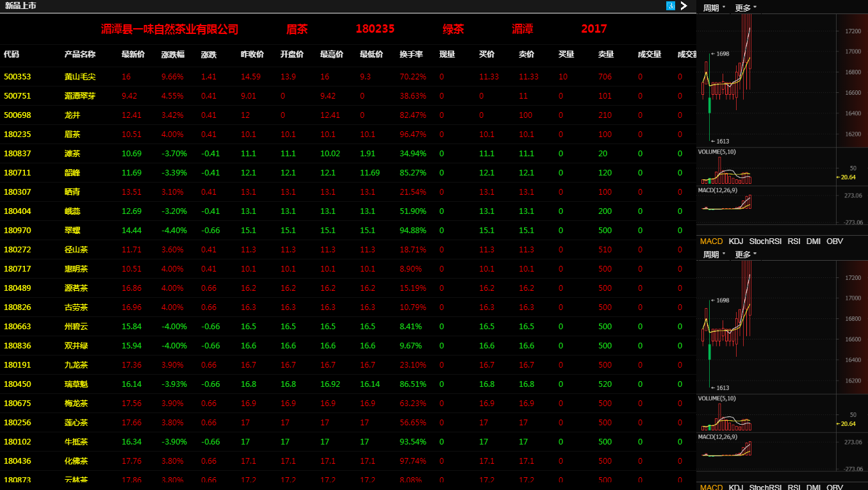Sort the table by 换手率 column
This screenshot has height=490, width=868.
click(x=411, y=54)
